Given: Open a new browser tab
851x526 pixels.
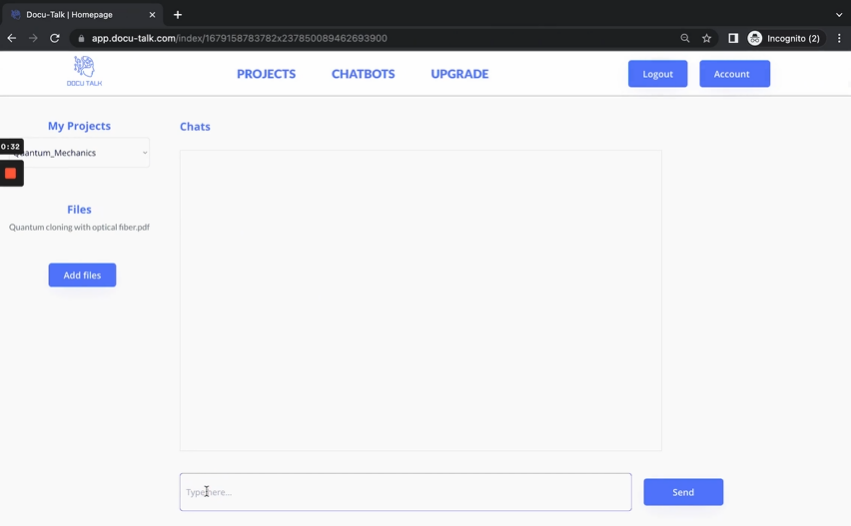Looking at the screenshot, I should pos(178,15).
